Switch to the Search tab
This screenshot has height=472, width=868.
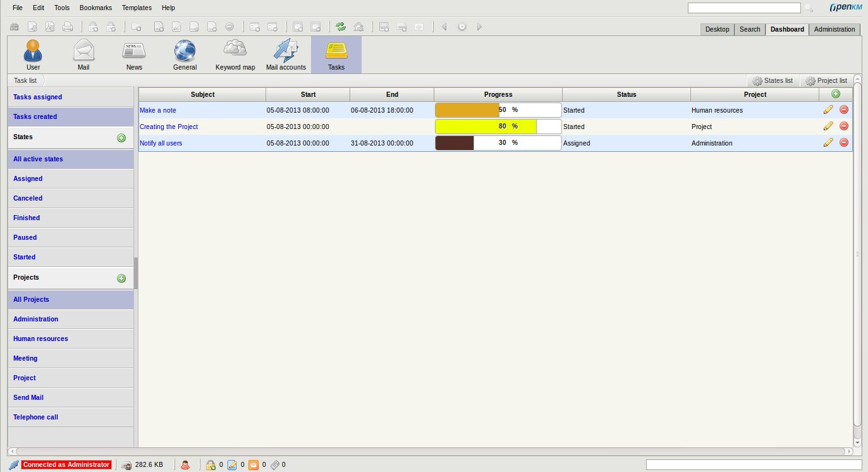[750, 29]
